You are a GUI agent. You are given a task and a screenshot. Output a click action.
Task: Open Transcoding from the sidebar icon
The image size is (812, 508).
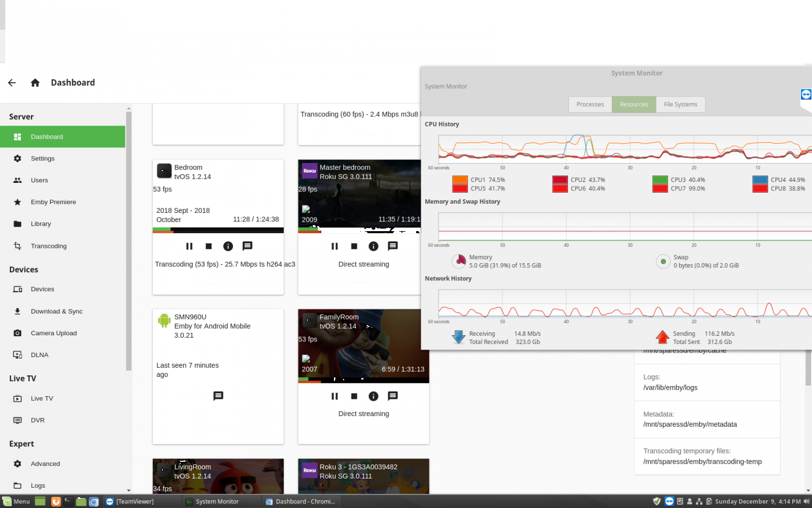point(17,246)
